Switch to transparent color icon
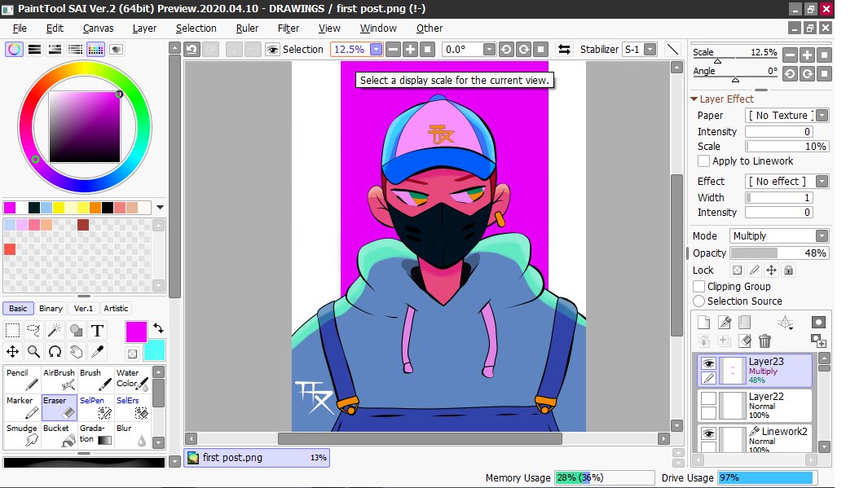Image resolution: width=868 pixels, height=488 pixels. coord(132,354)
